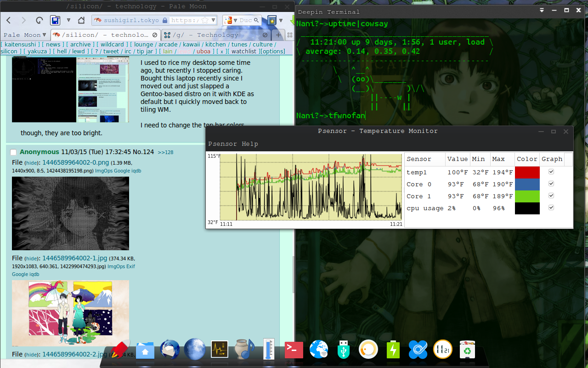Click the rocket launcher dock icon
This screenshot has width=588, height=368.
[x=120, y=350]
